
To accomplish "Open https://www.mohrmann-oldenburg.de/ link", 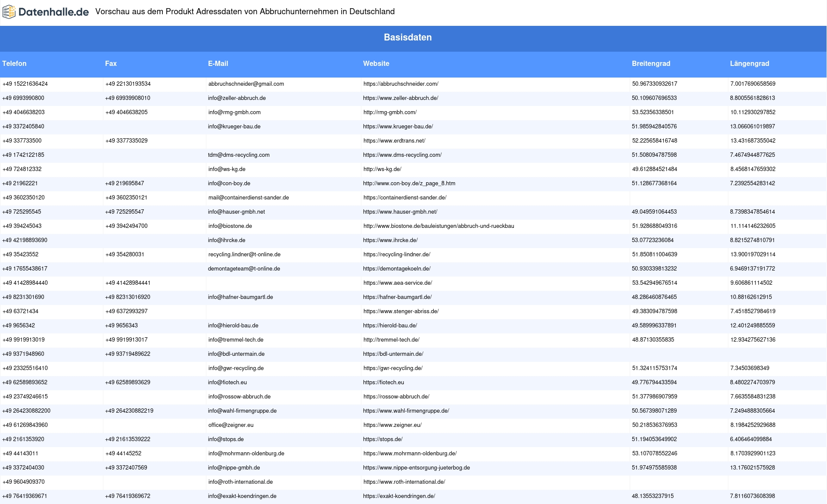I will [410, 454].
